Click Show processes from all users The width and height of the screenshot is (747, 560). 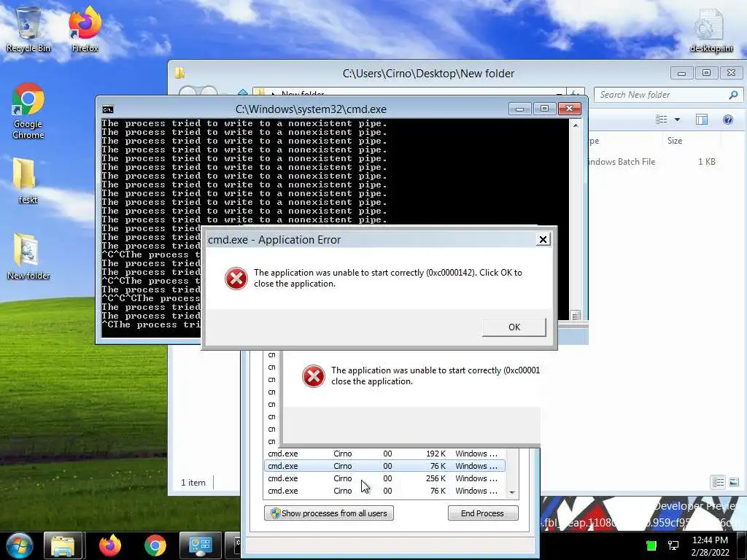pyautogui.click(x=329, y=513)
